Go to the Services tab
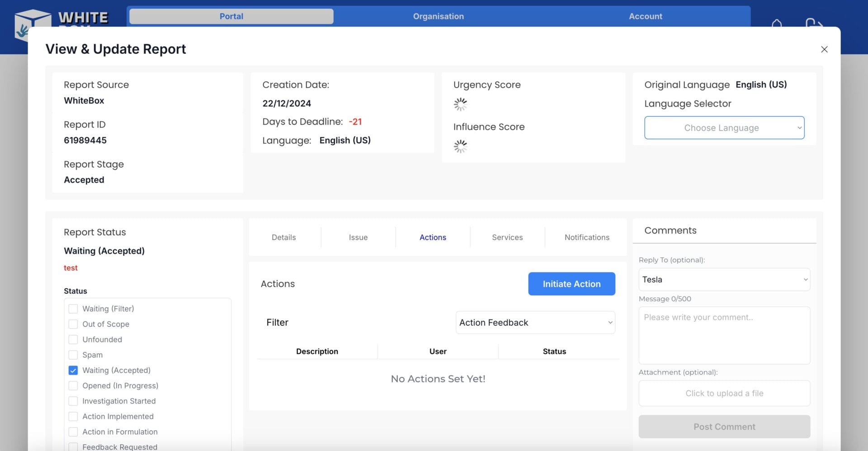 point(507,237)
